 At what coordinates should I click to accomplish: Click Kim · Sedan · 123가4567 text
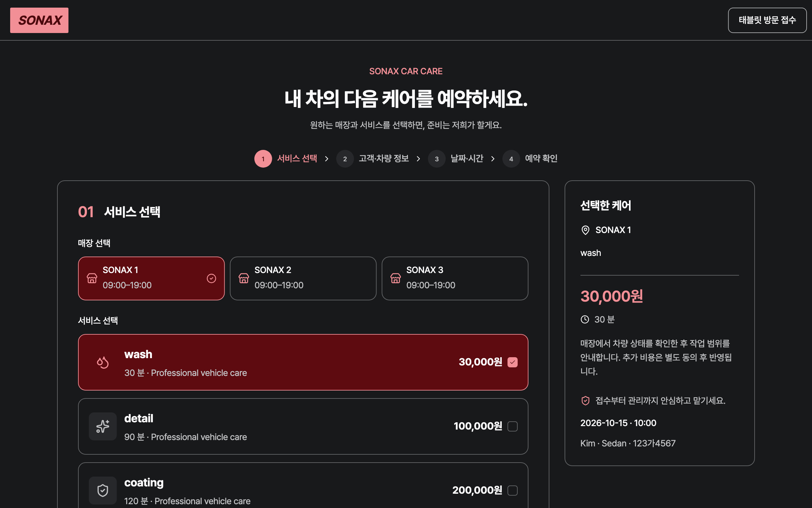click(628, 444)
